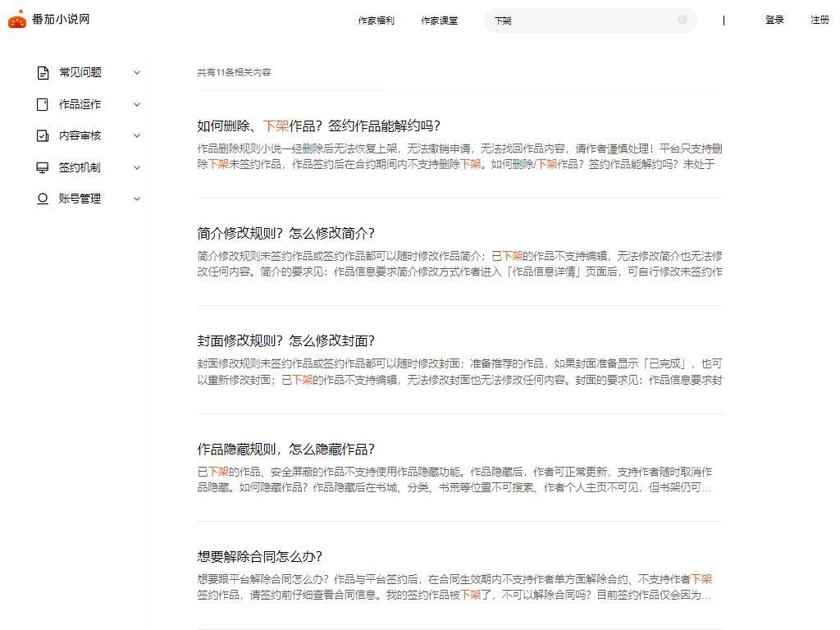
Task: Open the 作家福利 menu item
Action: [376, 21]
